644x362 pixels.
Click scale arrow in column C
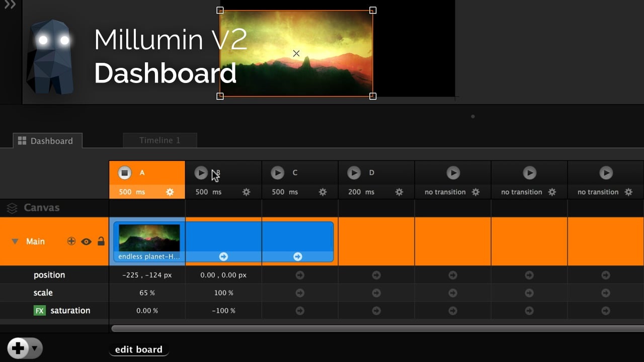tap(300, 293)
